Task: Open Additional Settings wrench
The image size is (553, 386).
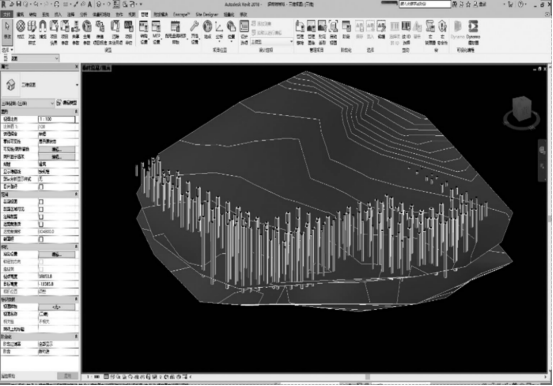Action: [194, 31]
